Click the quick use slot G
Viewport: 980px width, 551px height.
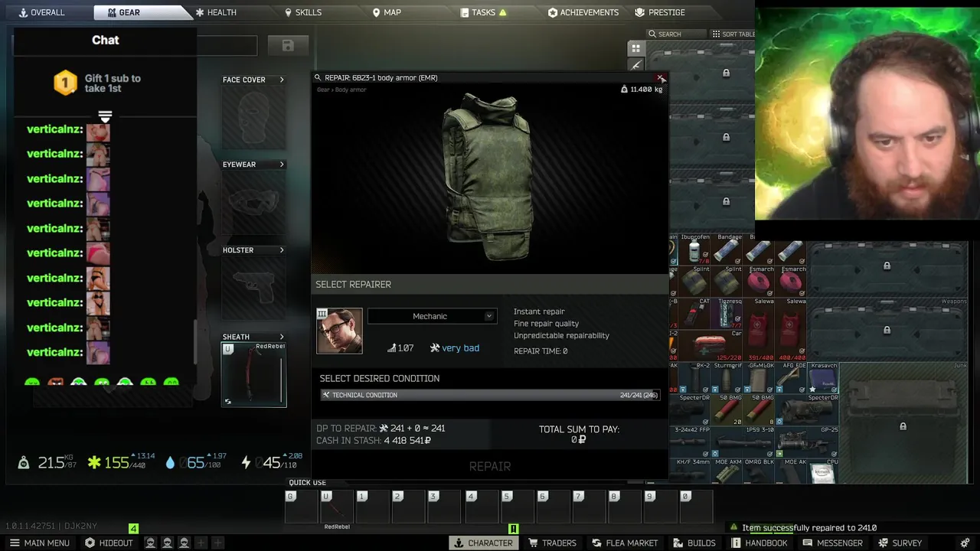click(302, 506)
